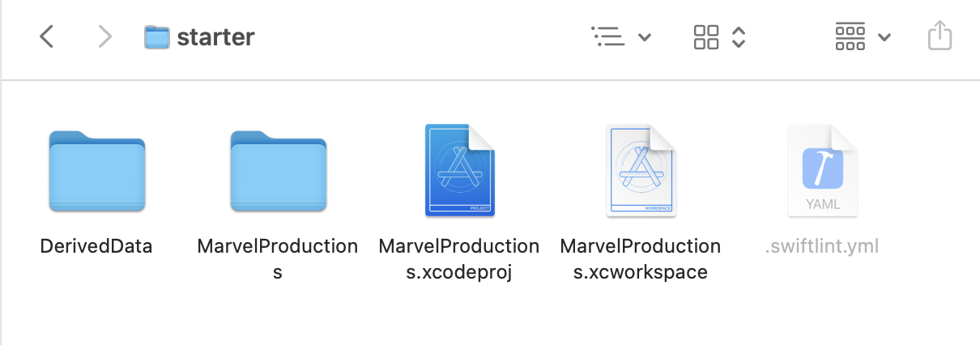Open the DerivedData folder icon
Image resolution: width=980 pixels, height=345 pixels.
click(x=97, y=171)
